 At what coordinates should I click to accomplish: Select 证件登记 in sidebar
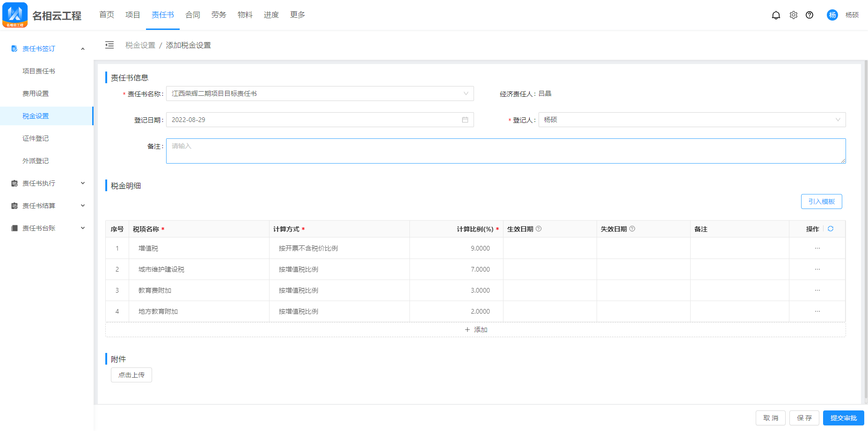pyautogui.click(x=47, y=138)
